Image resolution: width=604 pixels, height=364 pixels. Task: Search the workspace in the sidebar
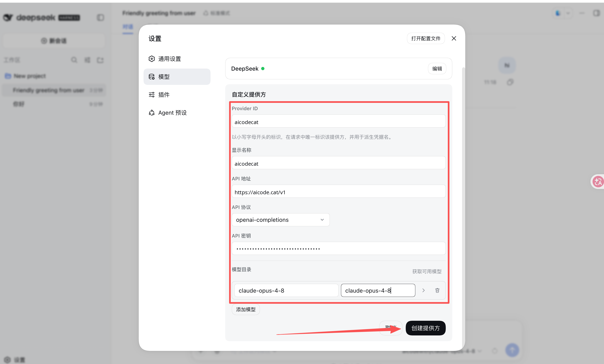[74, 60]
